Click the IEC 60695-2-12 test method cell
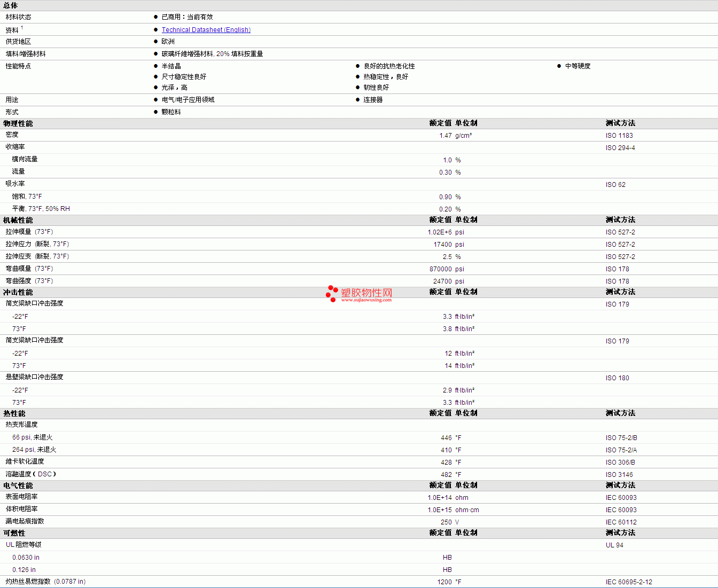The height and width of the screenshot is (588, 718). point(628,582)
